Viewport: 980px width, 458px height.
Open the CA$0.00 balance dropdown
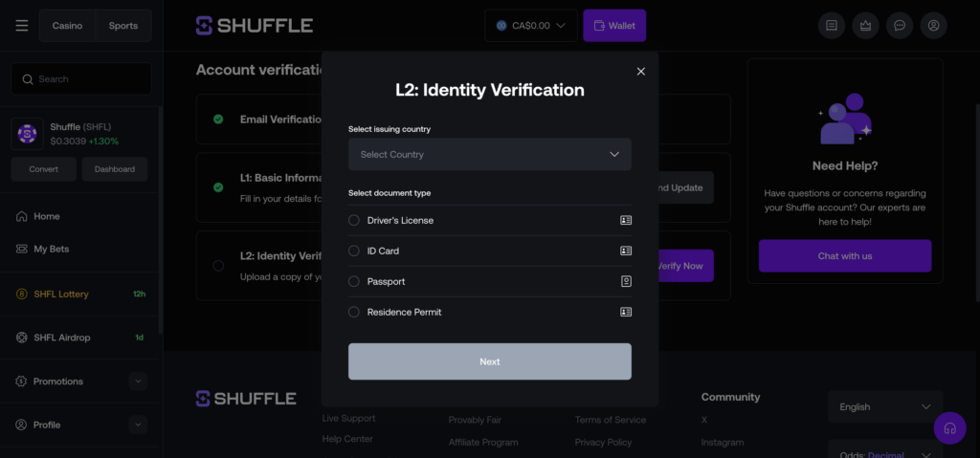(x=530, y=26)
